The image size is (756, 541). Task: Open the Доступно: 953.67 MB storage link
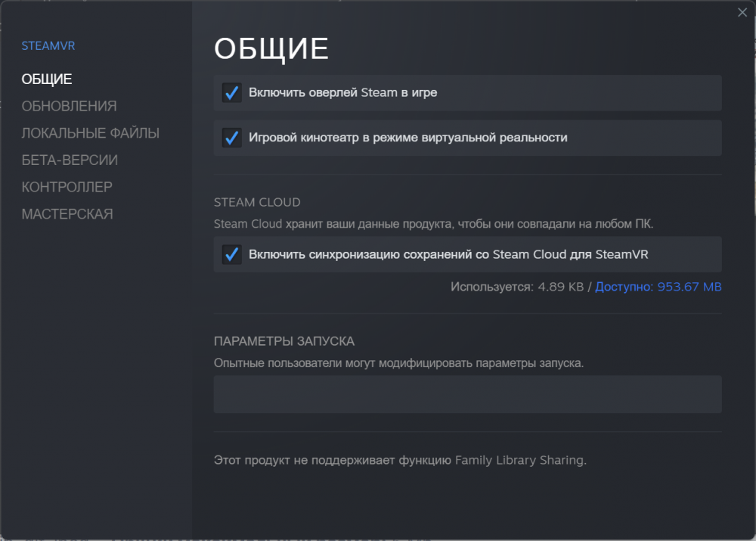click(x=658, y=287)
